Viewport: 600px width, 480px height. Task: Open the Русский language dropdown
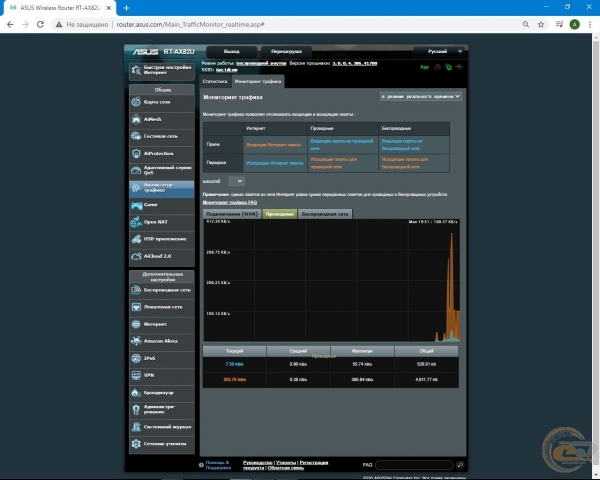pyautogui.click(x=439, y=51)
